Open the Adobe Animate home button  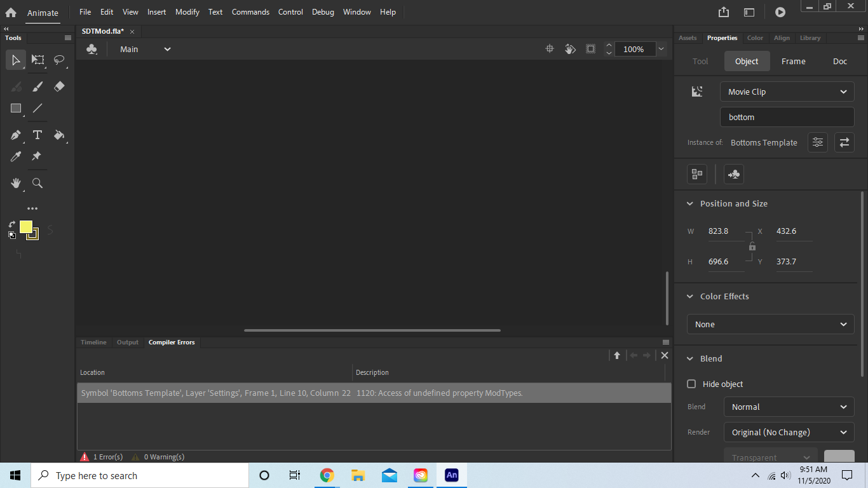[x=10, y=11]
